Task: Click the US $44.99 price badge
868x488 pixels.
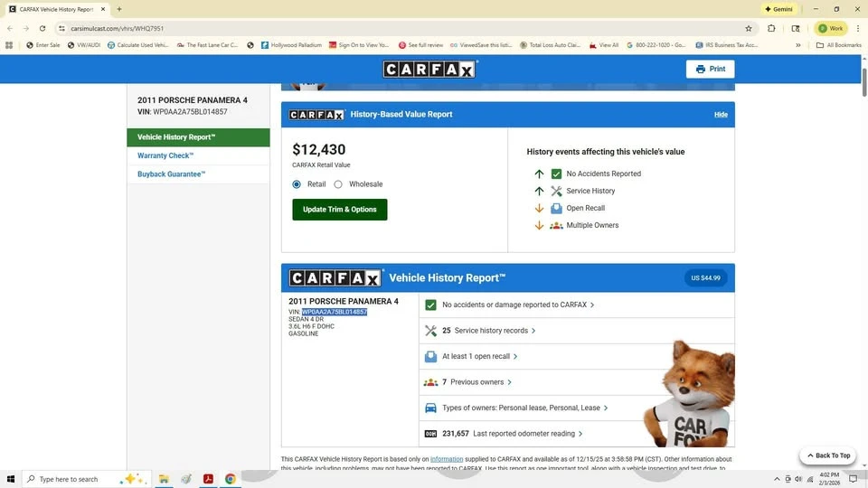Action: pos(706,278)
